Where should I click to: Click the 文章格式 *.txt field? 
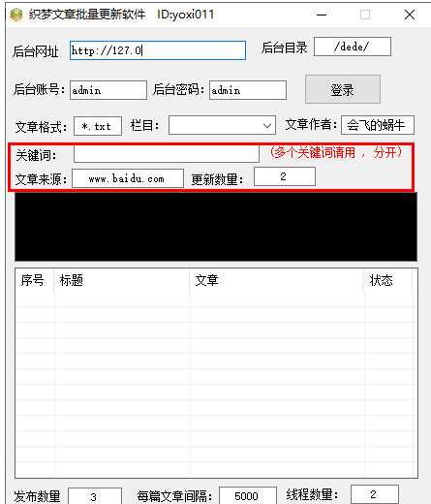tap(98, 126)
